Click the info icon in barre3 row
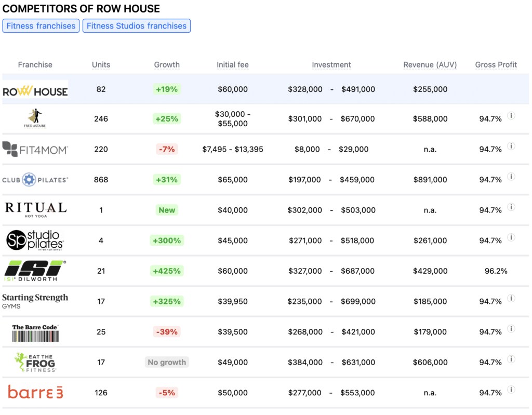 [x=511, y=390]
